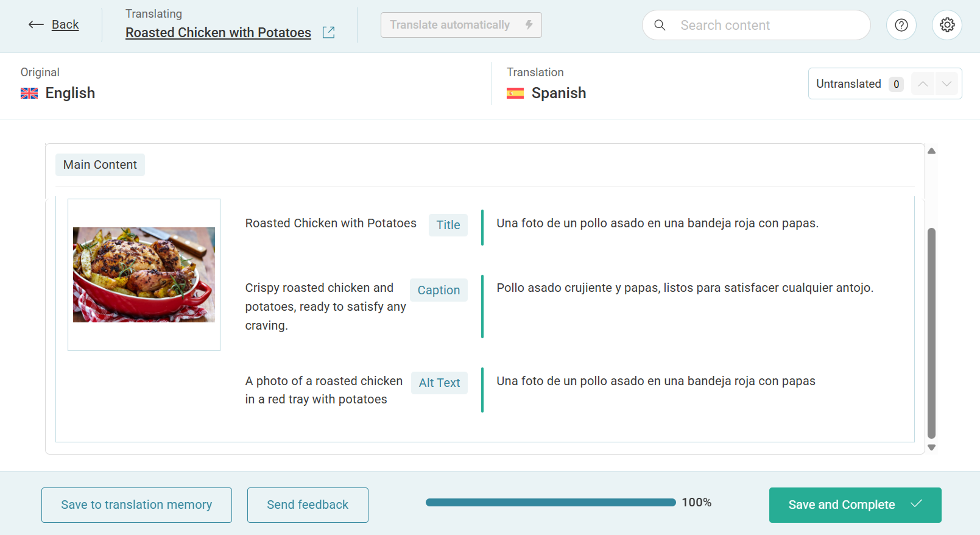Click original caption 'Crispy roasted chicken and potatoes'

click(x=325, y=306)
